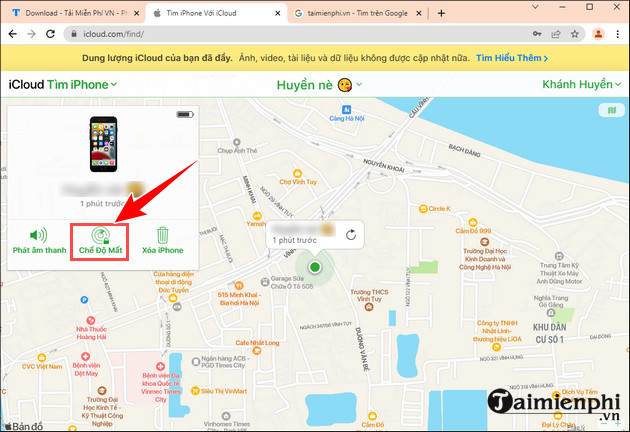Select Circle K map marker
Screen dimensions: 630x432
pyautogui.click(x=423, y=209)
